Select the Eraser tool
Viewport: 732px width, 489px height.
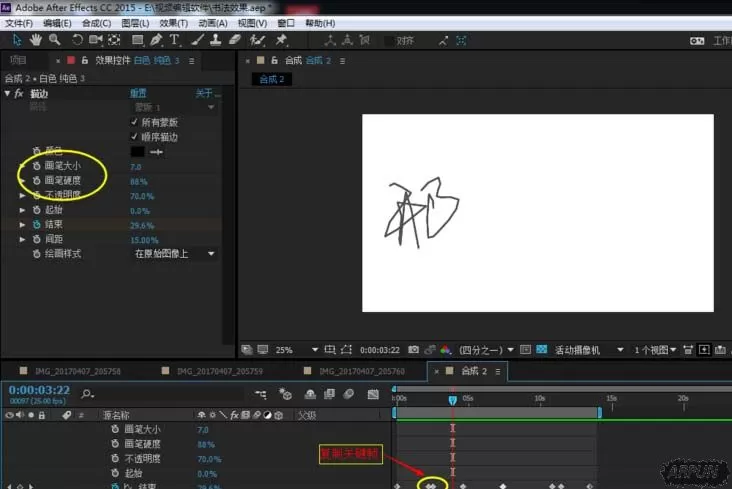(235, 40)
